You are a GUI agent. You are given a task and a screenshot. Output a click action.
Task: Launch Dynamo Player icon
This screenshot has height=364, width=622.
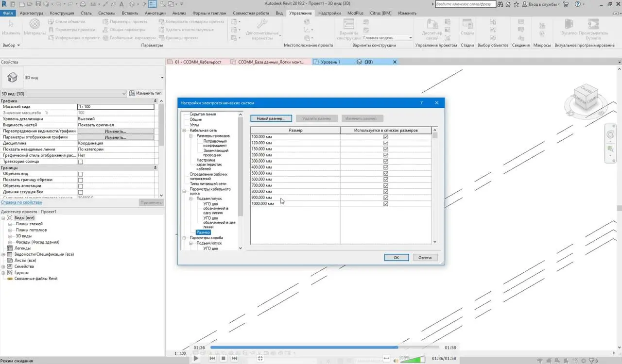(x=593, y=24)
